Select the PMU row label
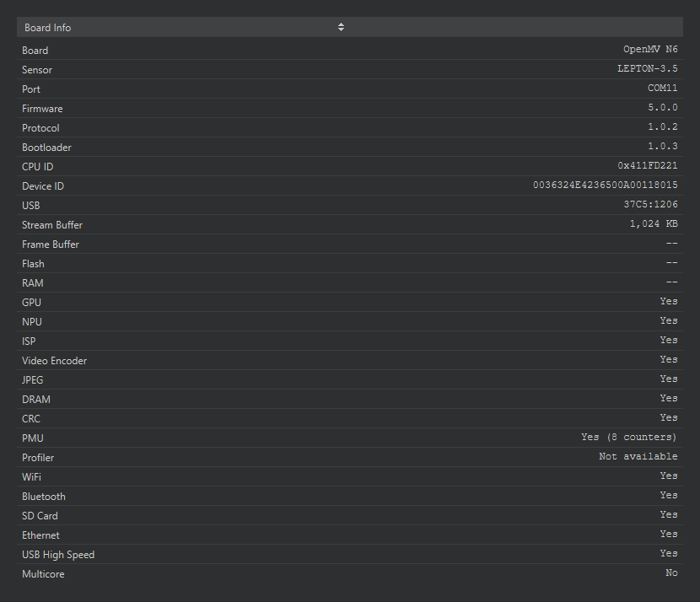Viewport: 700px width, 602px height. pyautogui.click(x=33, y=438)
